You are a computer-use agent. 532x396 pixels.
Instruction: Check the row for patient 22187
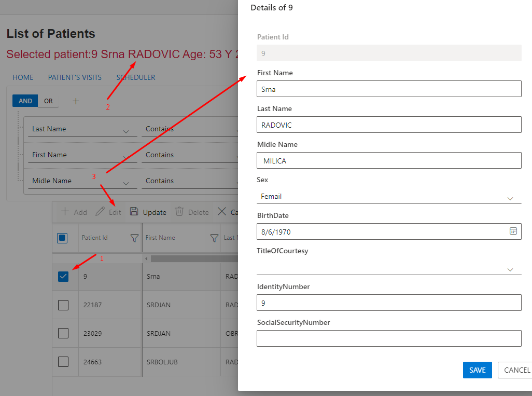(x=63, y=305)
